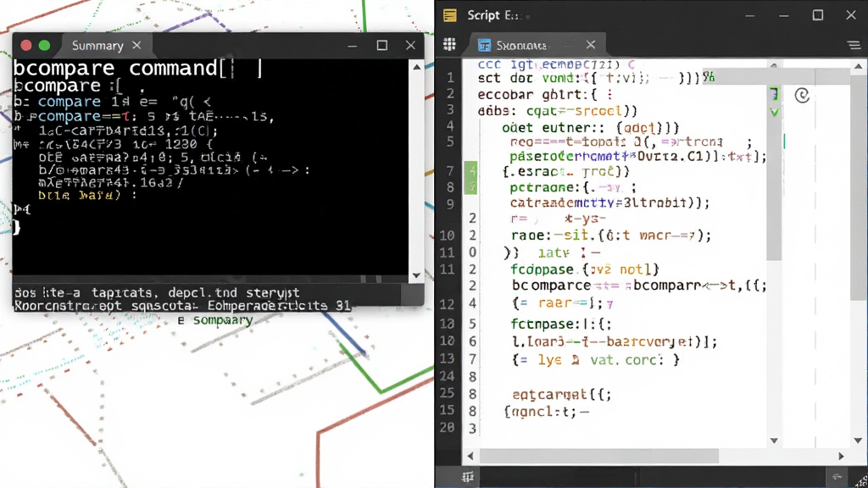Click the yellow Script Editor app icon
868x488 pixels.
pos(450,15)
